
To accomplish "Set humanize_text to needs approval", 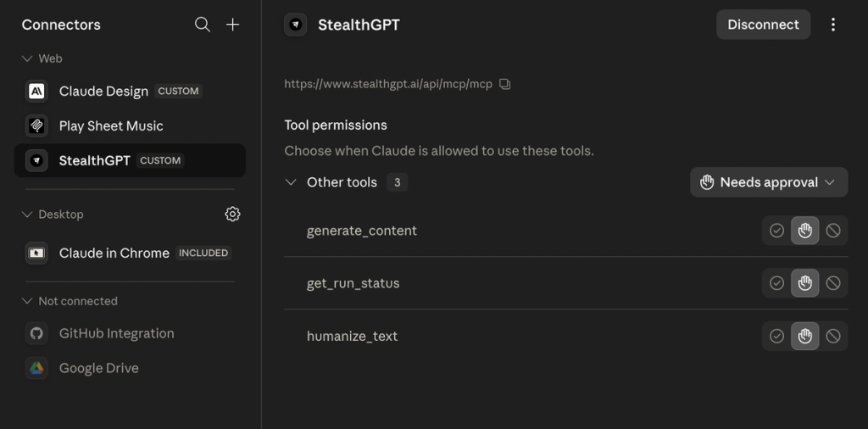I will tap(805, 336).
